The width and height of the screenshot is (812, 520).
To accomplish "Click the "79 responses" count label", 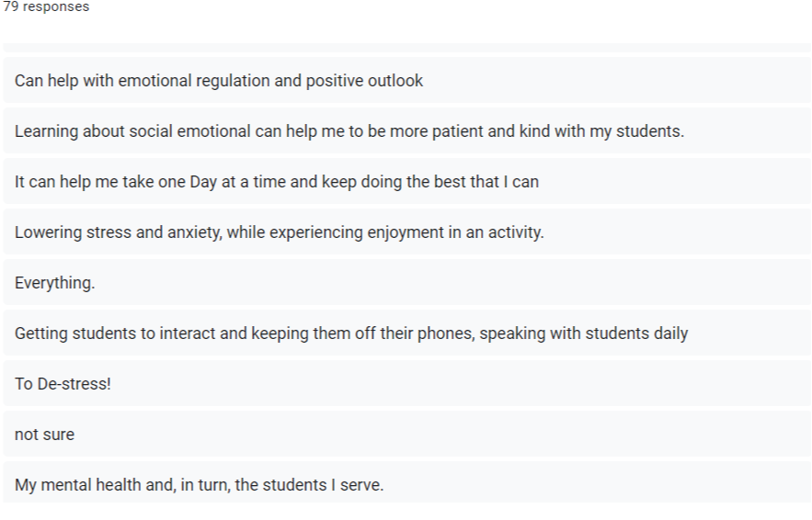I will tap(46, 6).
